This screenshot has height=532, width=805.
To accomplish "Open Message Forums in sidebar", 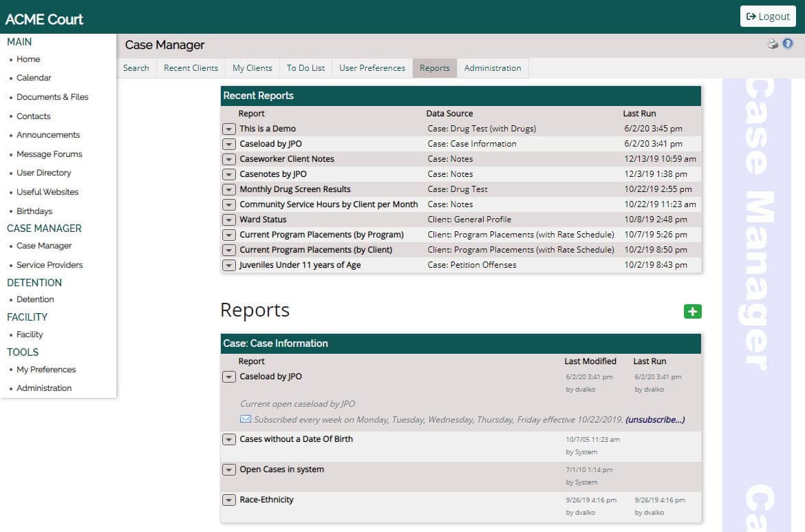I will click(x=50, y=154).
